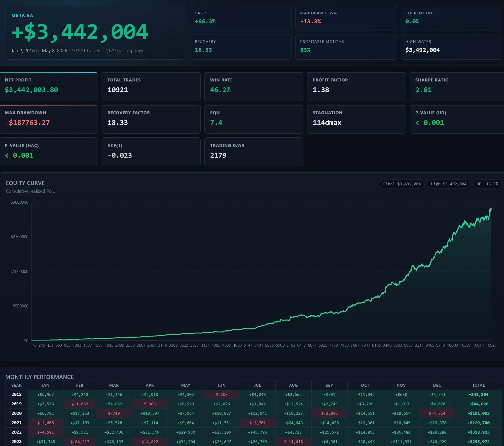The height and width of the screenshot is (446, 504).
Task: Select the Recovery card in the top summary
Action: 241,47
